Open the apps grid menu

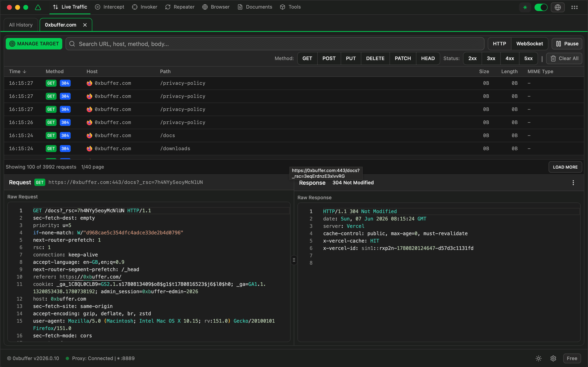[574, 7]
